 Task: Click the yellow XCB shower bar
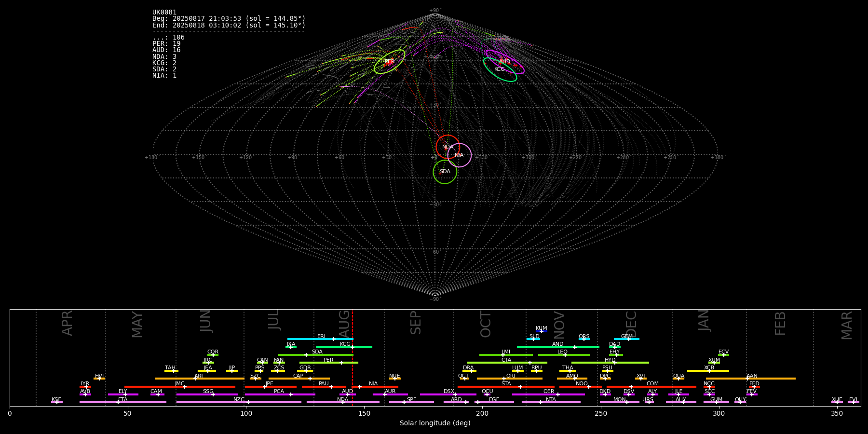point(708,371)
